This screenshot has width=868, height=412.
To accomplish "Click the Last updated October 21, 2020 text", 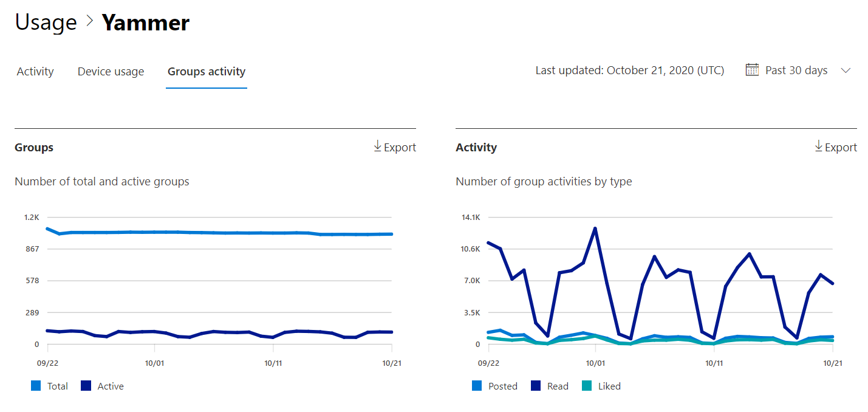I will [x=629, y=70].
